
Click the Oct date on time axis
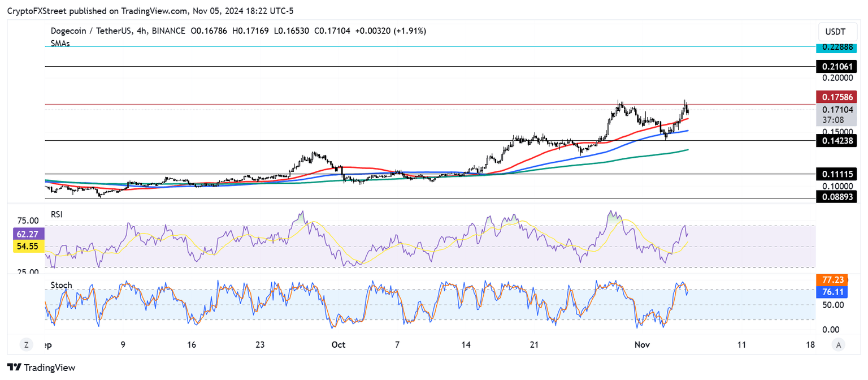tap(338, 344)
